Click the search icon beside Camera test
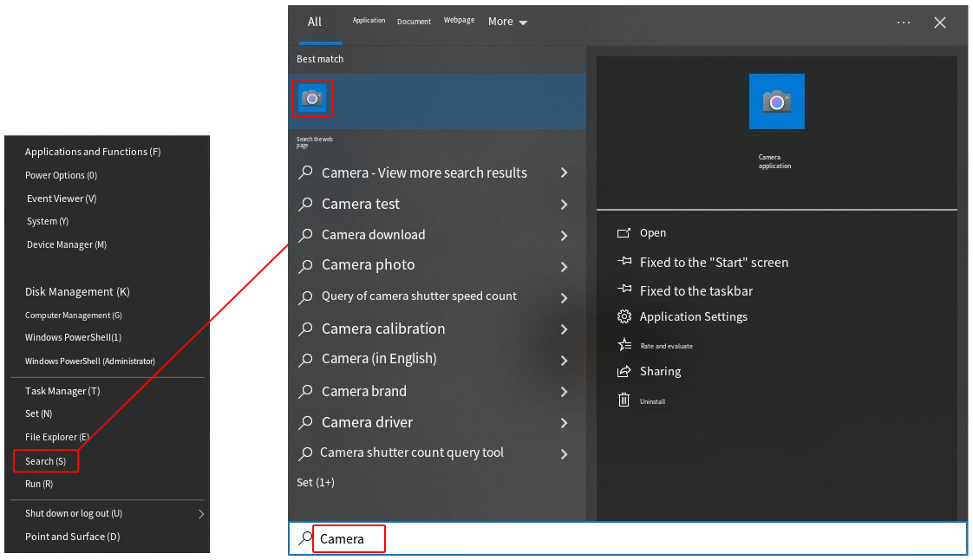Screen dimensions: 973x560 point(305,204)
